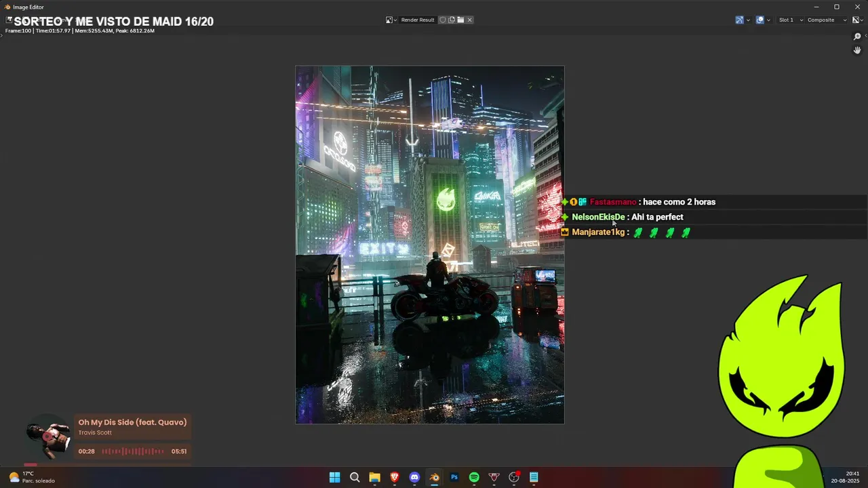Open the display channels selector
This screenshot has height=488, width=868.
(x=857, y=20)
